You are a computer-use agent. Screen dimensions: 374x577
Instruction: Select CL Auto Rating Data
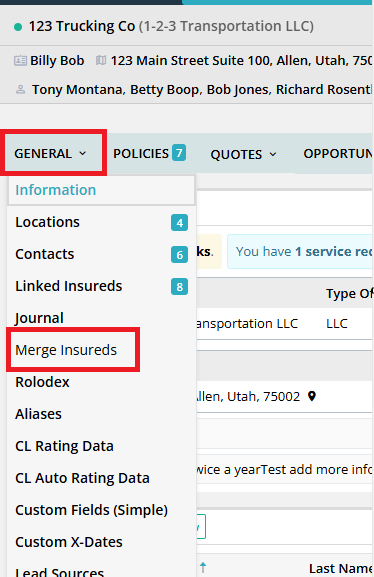coord(82,478)
